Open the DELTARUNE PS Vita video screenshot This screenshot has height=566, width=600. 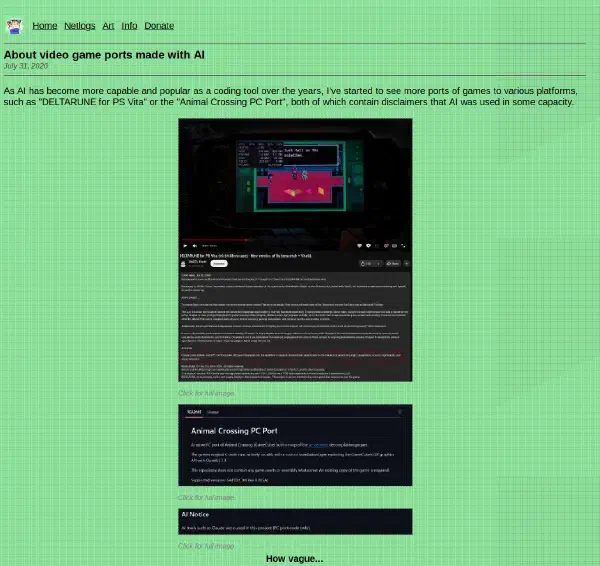click(295, 250)
